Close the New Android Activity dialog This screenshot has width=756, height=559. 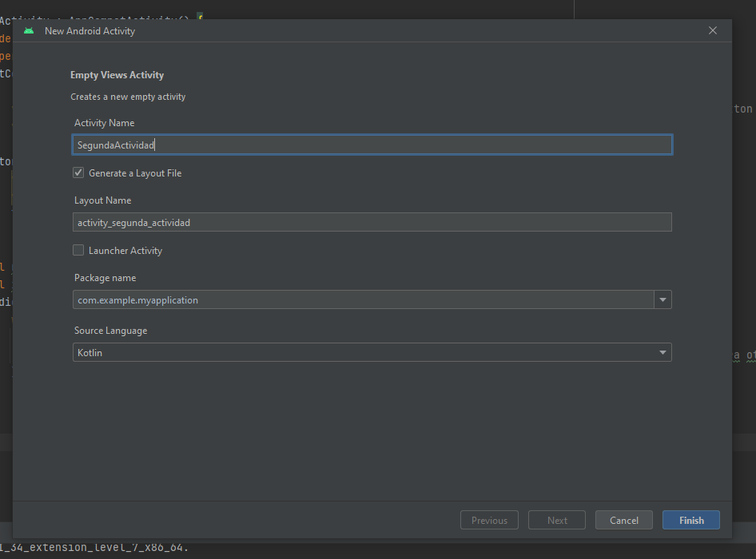coord(713,31)
